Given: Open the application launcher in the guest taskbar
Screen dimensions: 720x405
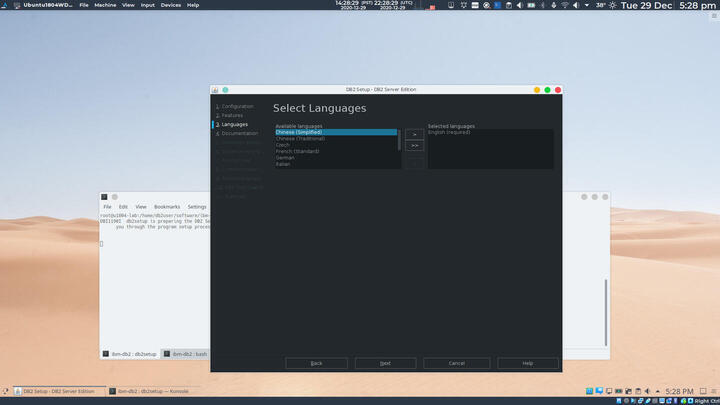Looking at the screenshot, I should pos(5,391).
